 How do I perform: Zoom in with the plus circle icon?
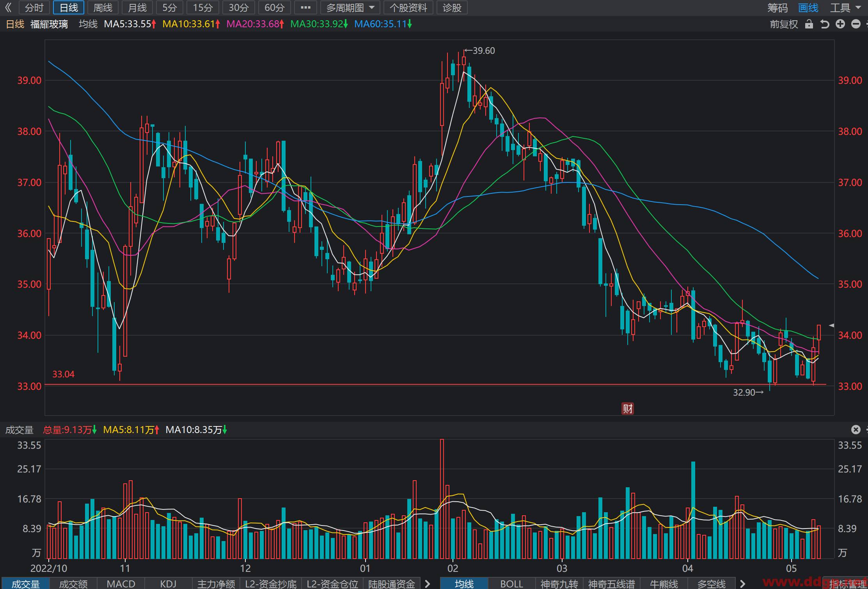(840, 24)
